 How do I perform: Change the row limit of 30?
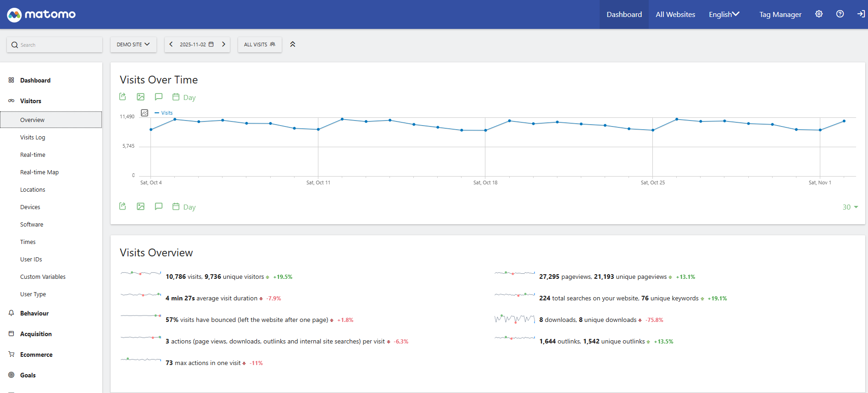click(850, 207)
